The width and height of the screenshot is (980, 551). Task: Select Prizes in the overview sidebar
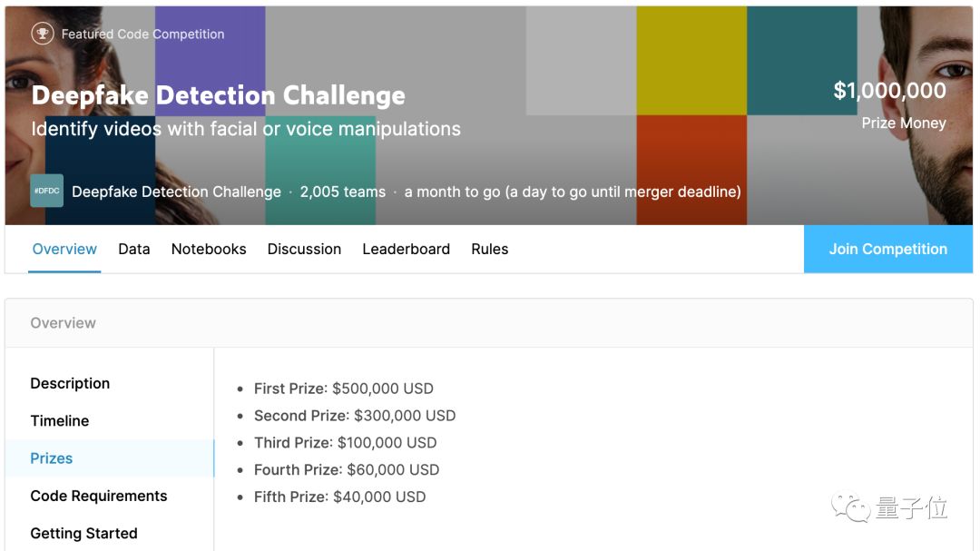[52, 458]
